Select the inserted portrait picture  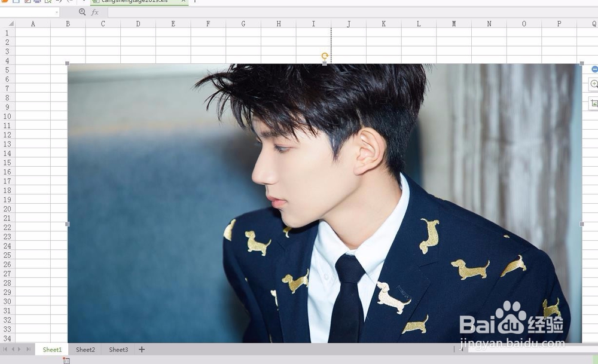tap(325, 203)
